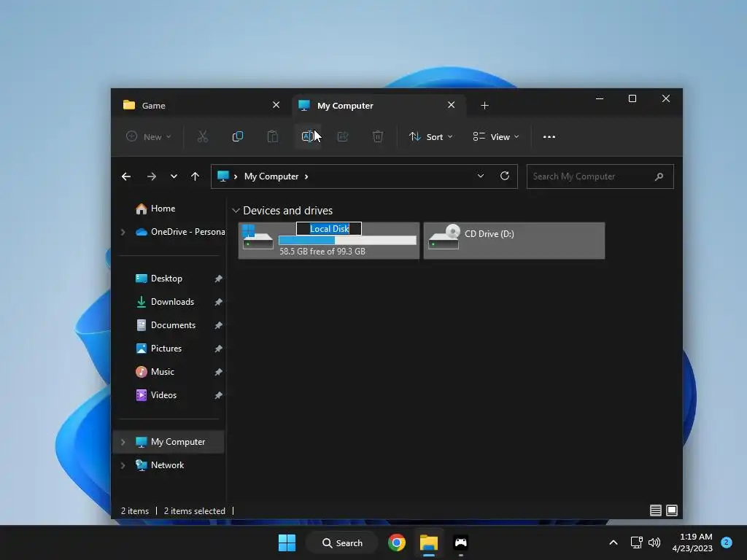The image size is (747, 560).
Task: Switch to large icons view in status bar
Action: (672, 510)
